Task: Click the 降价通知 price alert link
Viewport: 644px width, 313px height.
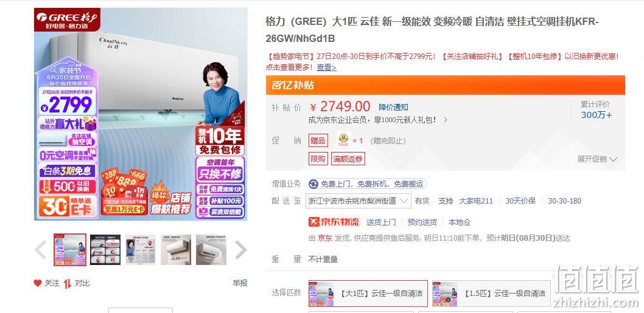Action: click(x=393, y=108)
